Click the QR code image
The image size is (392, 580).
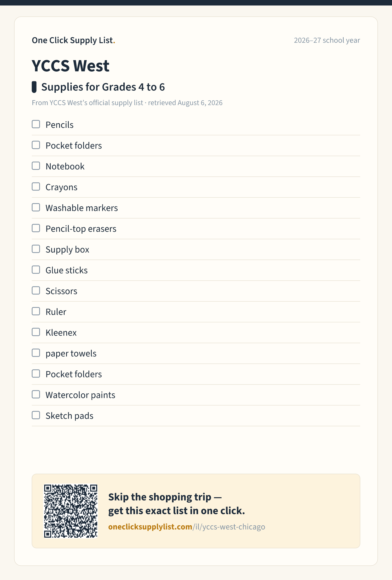click(71, 511)
